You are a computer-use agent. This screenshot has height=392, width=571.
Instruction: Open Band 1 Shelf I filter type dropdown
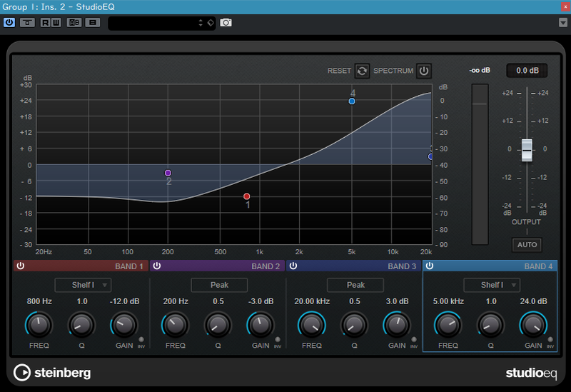[x=83, y=285]
